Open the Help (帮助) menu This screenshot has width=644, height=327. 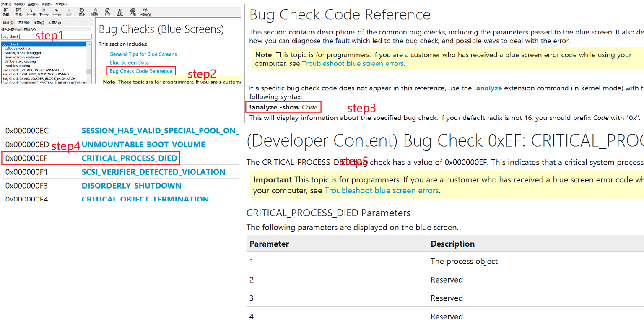tap(61, 4)
